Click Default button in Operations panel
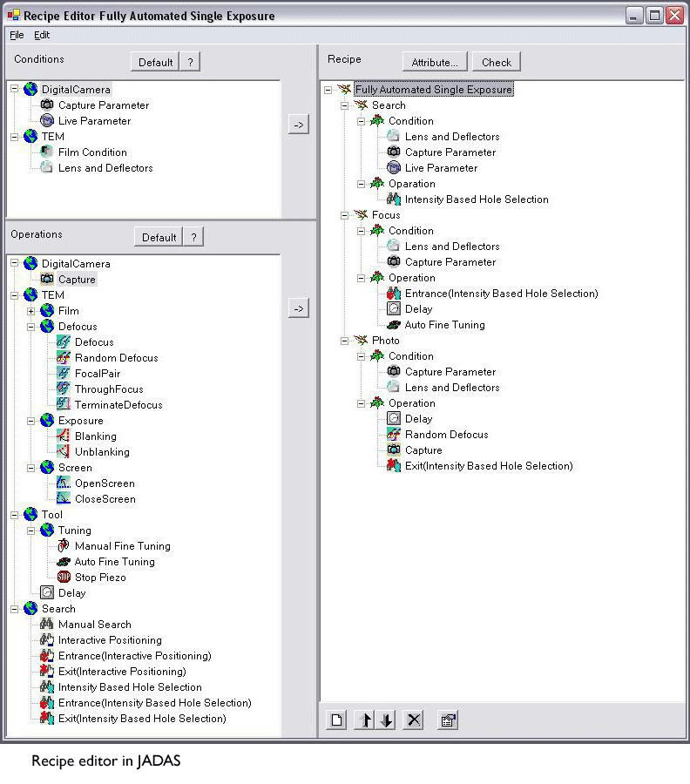 click(x=159, y=237)
